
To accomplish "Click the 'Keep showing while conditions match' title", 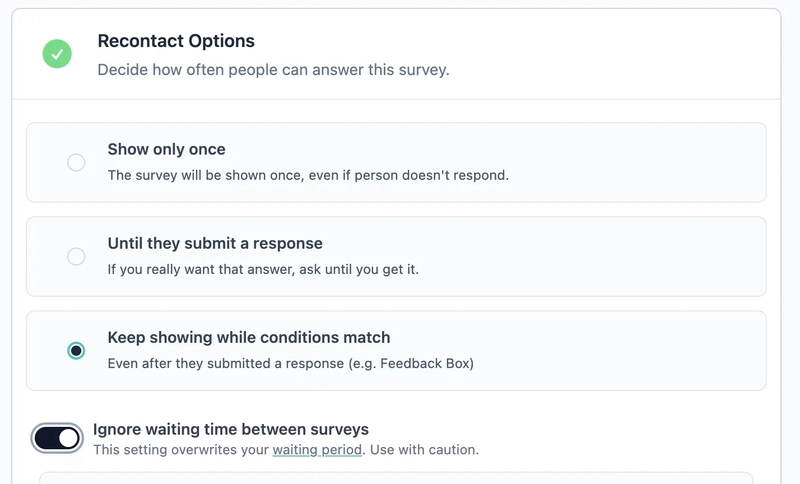I will (x=248, y=337).
